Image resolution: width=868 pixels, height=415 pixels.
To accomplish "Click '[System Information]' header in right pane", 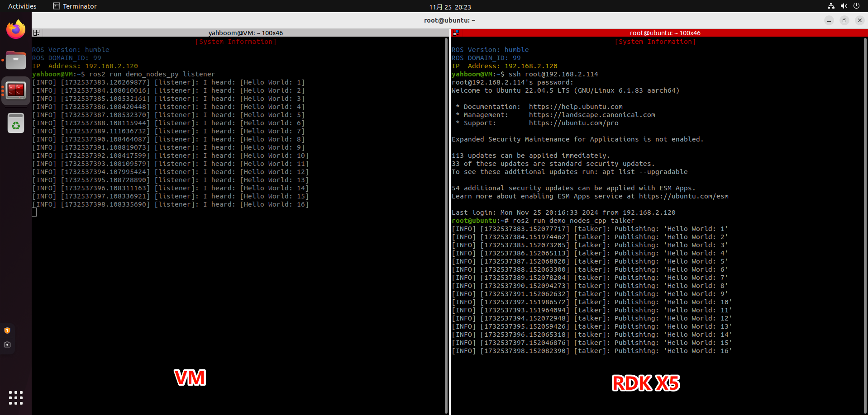I will pos(655,42).
